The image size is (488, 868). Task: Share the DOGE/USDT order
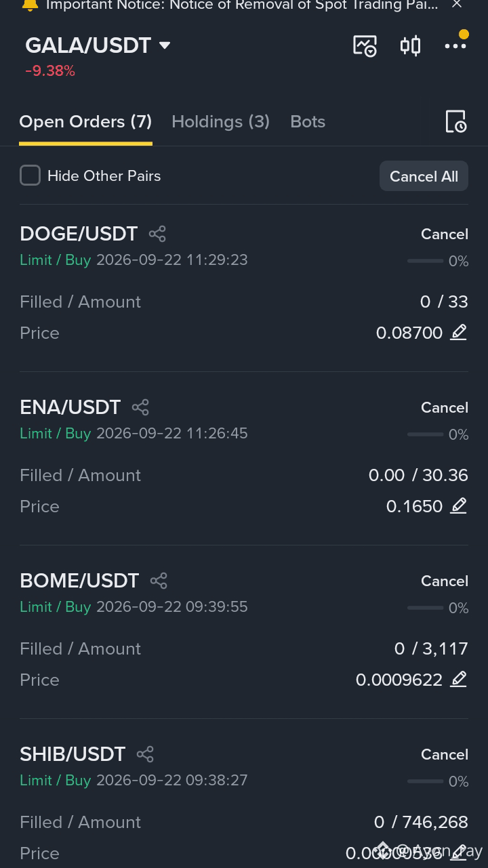tap(157, 234)
